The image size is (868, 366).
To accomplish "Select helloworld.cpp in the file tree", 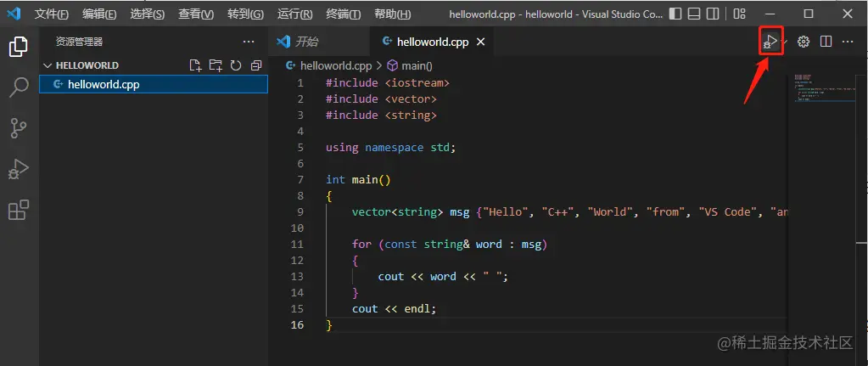I will 154,85.
